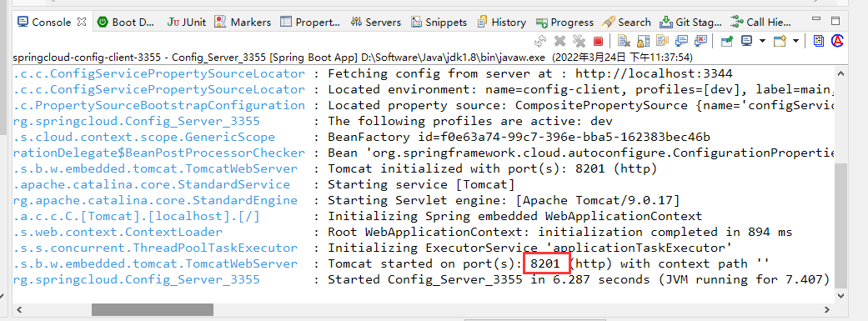
Task: Clear the console output
Action: pyautogui.click(x=624, y=41)
